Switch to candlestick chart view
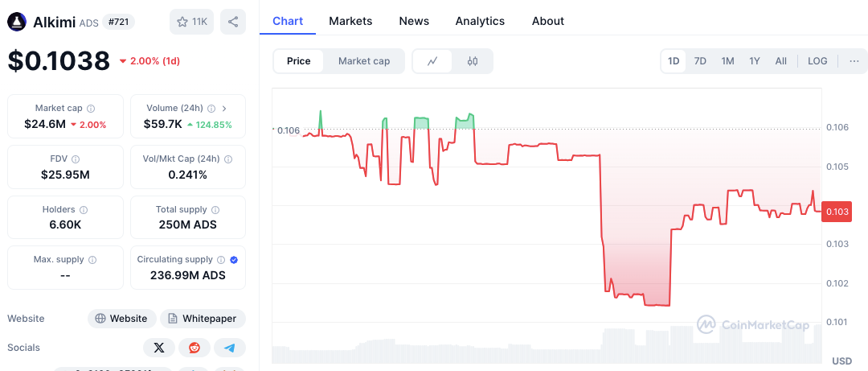Screen dimensions: 868x371 point(473,61)
